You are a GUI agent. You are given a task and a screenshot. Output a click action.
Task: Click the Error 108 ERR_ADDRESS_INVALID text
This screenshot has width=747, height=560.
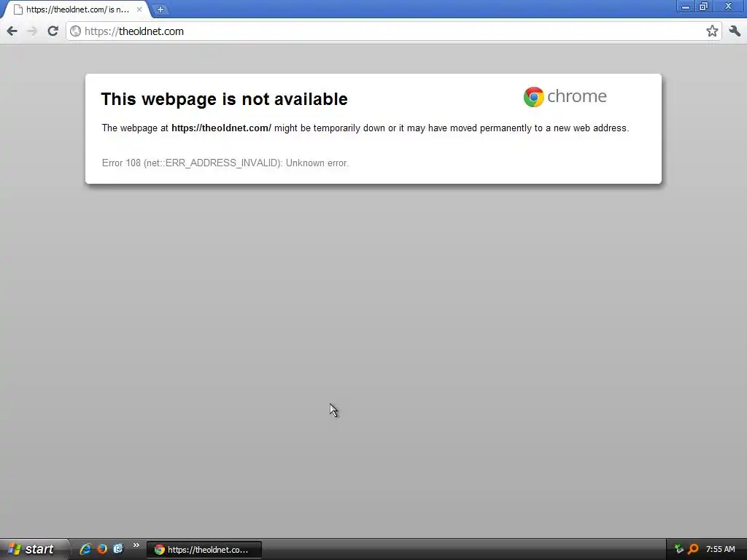tap(225, 163)
